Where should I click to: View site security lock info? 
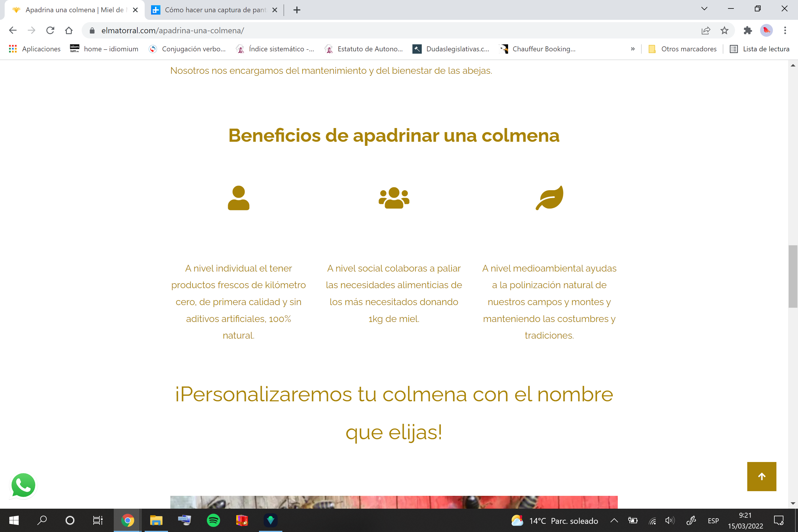tap(92, 31)
